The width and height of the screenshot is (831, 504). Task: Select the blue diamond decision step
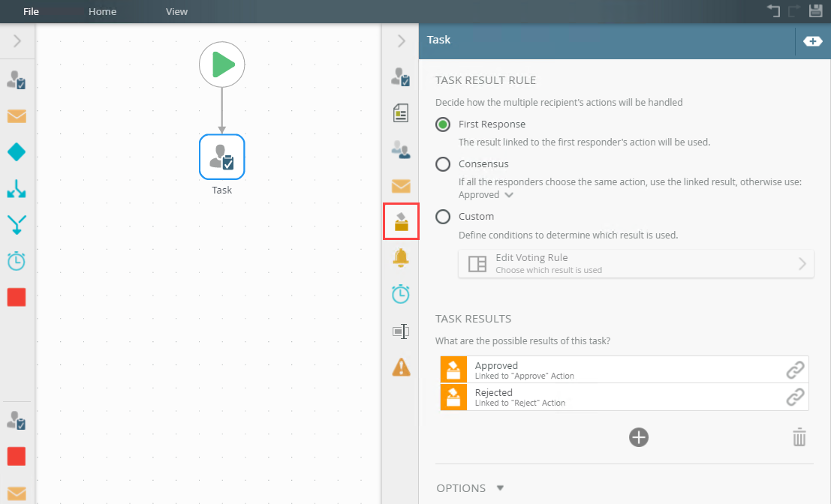17,152
